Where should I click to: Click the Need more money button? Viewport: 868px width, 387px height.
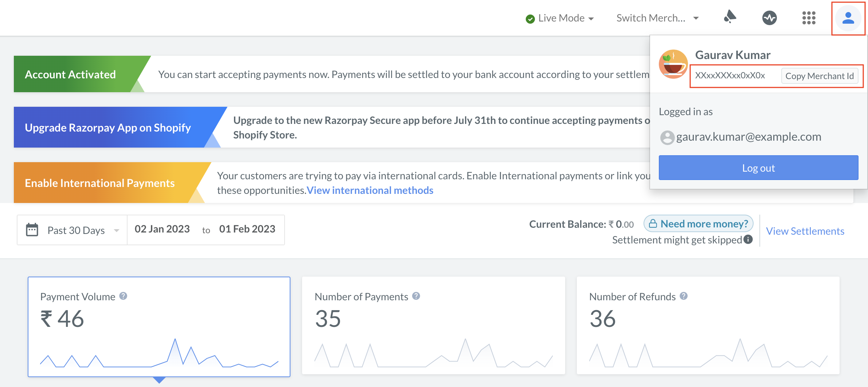click(699, 223)
